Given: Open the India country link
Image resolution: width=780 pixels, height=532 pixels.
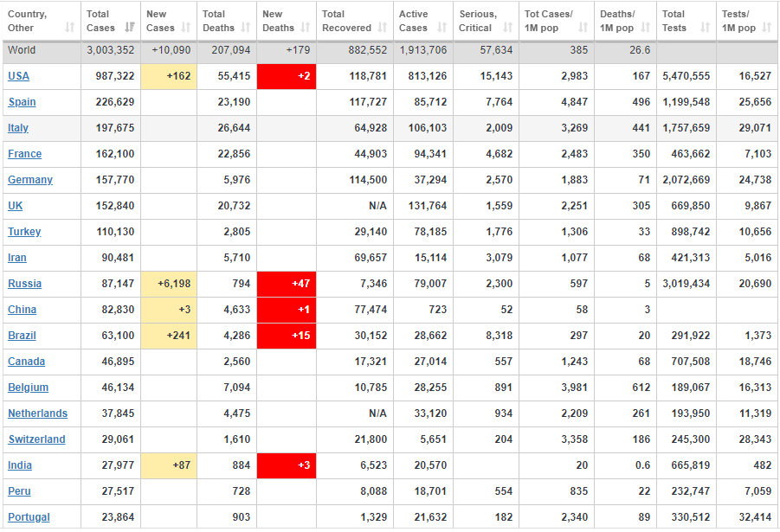Looking at the screenshot, I should [20, 465].
